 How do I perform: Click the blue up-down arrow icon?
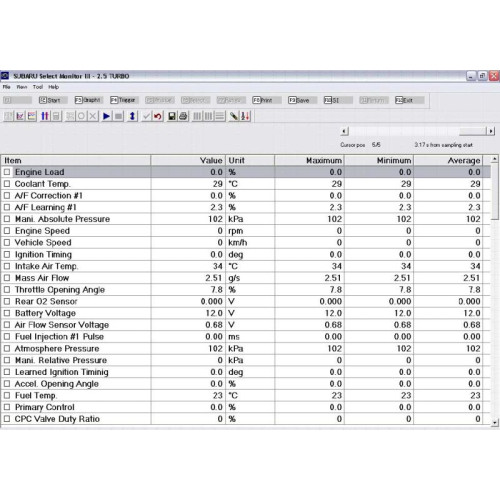[132, 116]
